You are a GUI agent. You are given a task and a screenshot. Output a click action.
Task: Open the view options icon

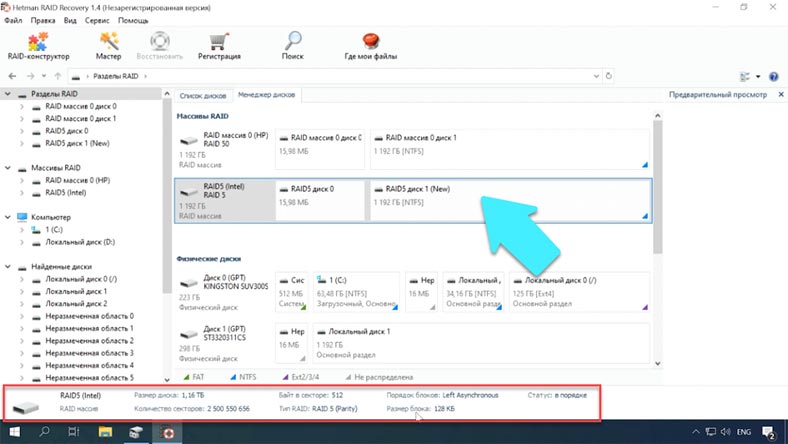pos(745,76)
